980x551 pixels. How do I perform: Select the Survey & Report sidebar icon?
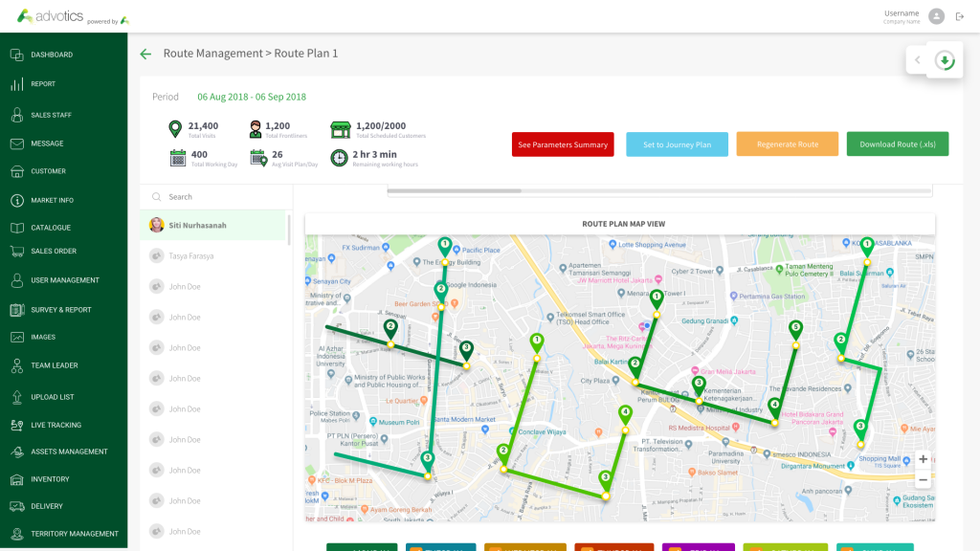pyautogui.click(x=15, y=309)
